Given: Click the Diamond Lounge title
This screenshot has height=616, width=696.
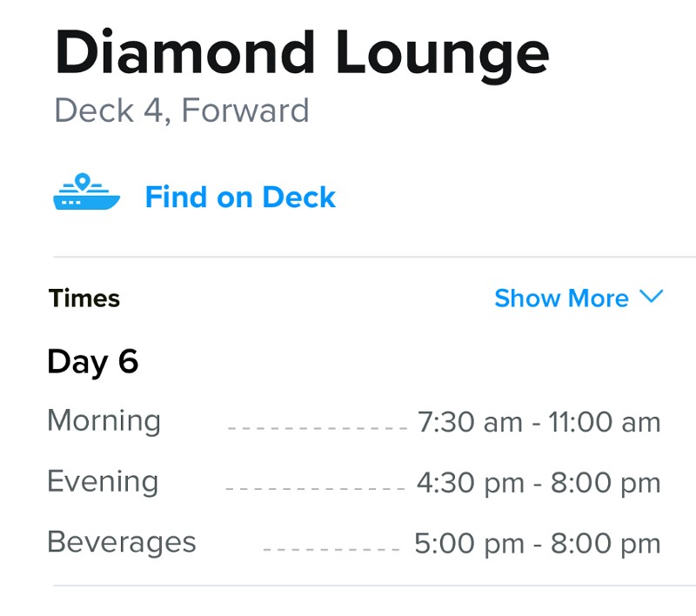Looking at the screenshot, I should (301, 54).
